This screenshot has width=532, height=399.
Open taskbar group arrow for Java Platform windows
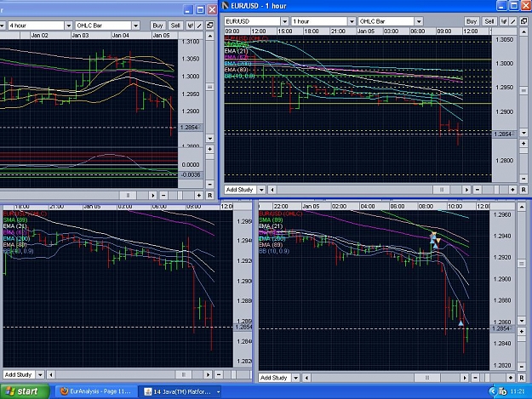click(218, 391)
